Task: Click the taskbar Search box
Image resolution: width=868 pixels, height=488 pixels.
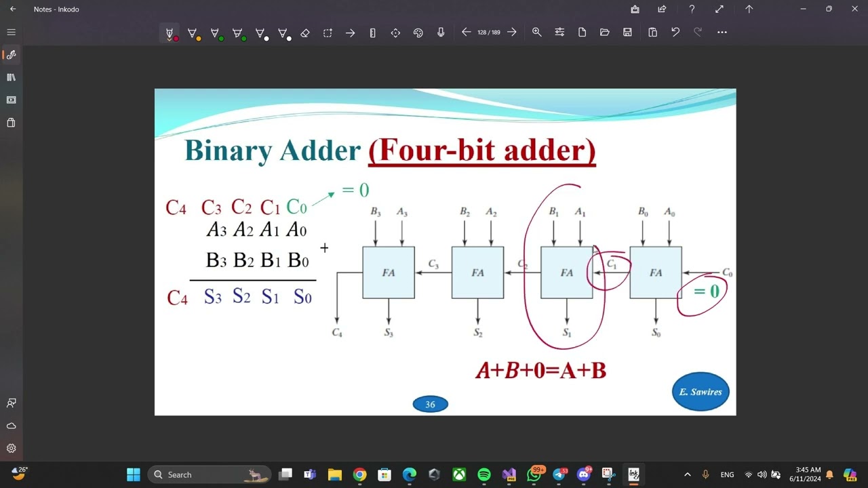Action: [x=209, y=474]
